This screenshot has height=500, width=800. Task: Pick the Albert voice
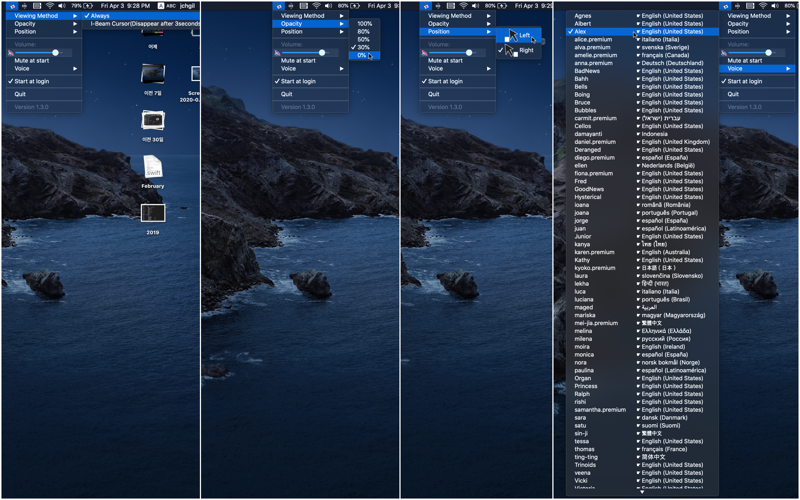point(642,23)
